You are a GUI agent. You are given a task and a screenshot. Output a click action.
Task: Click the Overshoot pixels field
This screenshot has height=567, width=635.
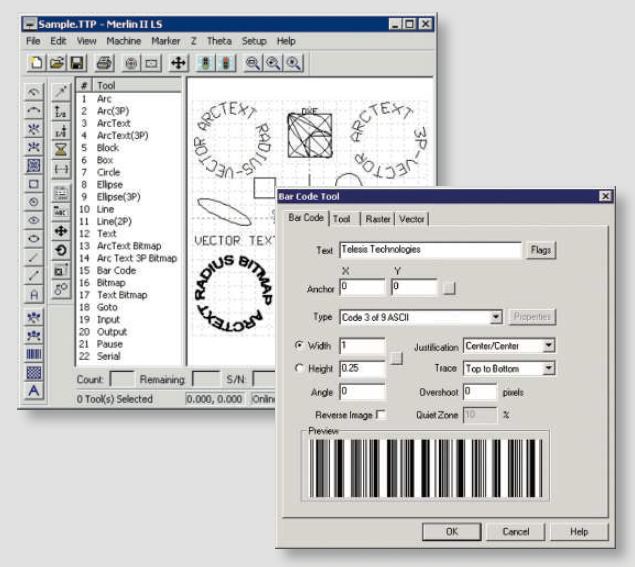[x=479, y=392]
